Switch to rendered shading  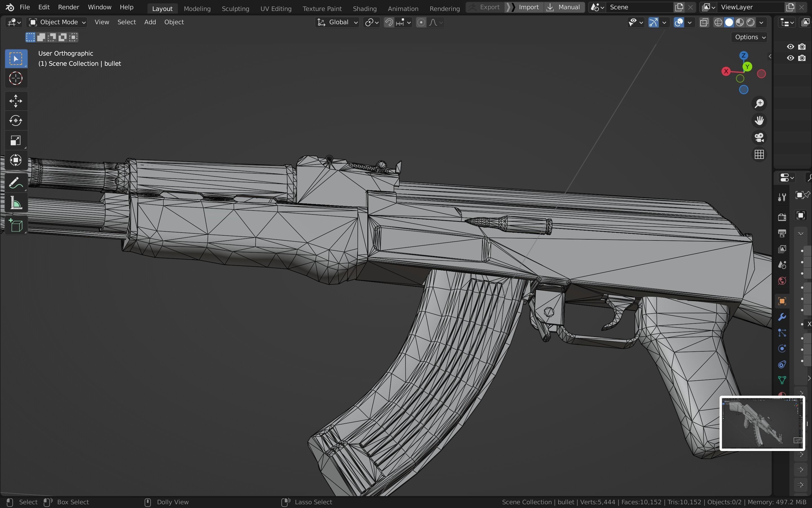[751, 23]
